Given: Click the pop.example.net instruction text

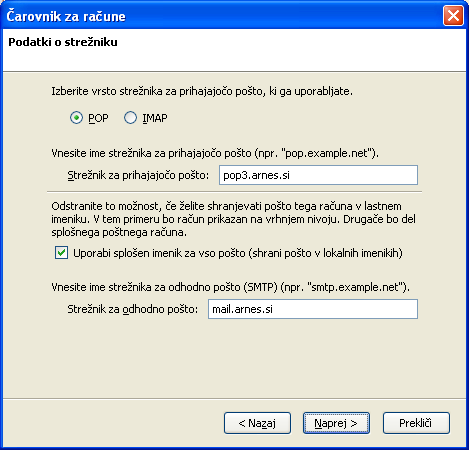Looking at the screenshot, I should point(215,153).
